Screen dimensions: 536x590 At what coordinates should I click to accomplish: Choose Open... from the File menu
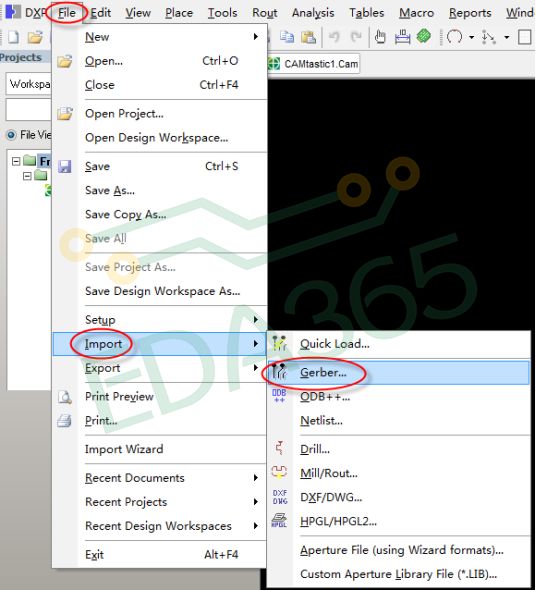point(160,61)
